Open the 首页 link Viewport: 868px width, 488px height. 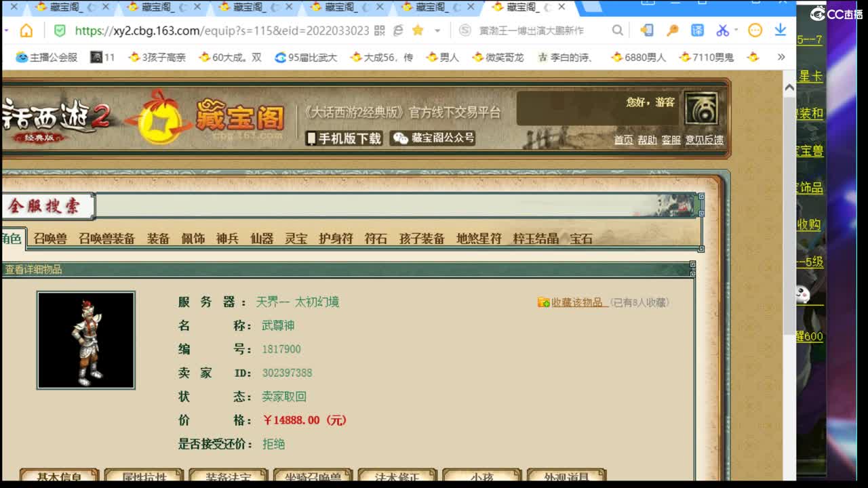point(623,140)
